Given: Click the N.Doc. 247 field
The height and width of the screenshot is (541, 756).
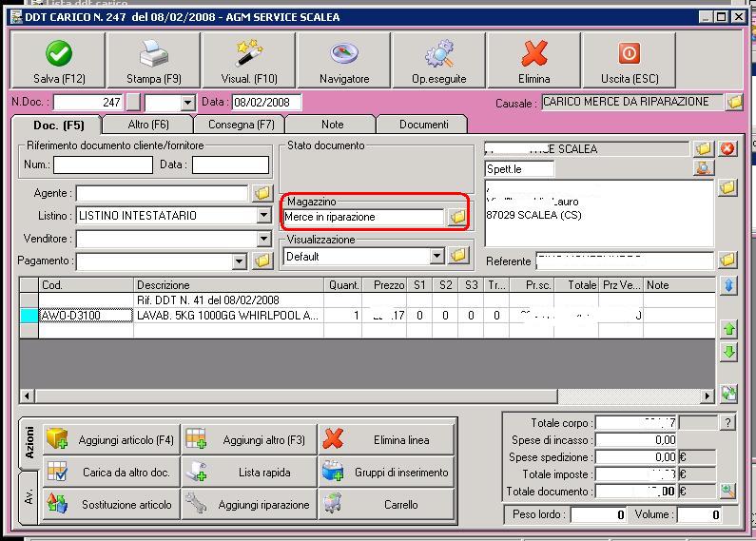Looking at the screenshot, I should (87, 103).
